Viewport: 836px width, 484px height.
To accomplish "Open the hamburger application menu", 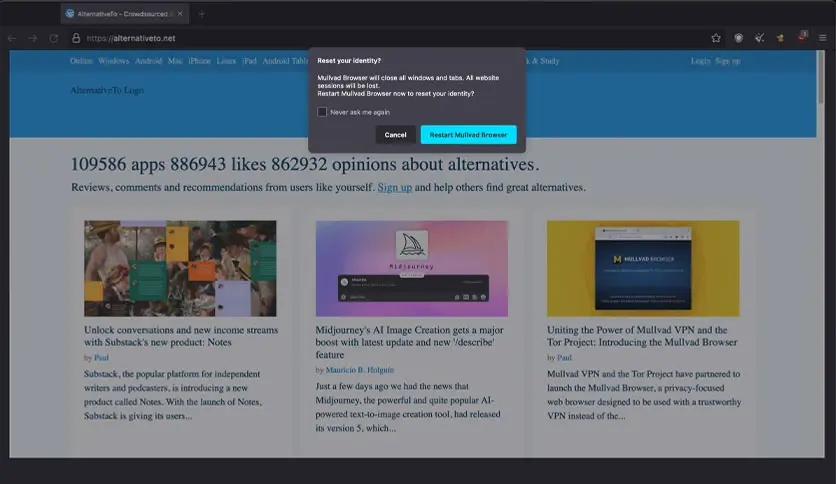I will tap(822, 38).
